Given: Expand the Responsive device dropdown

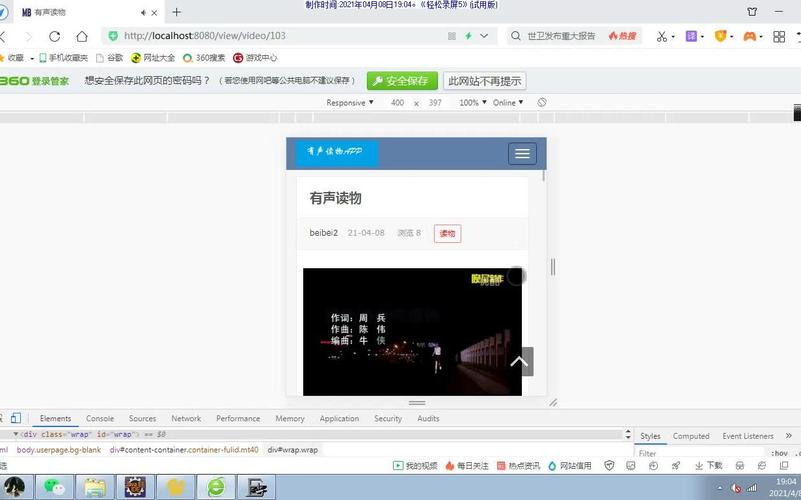Looking at the screenshot, I should pos(350,103).
